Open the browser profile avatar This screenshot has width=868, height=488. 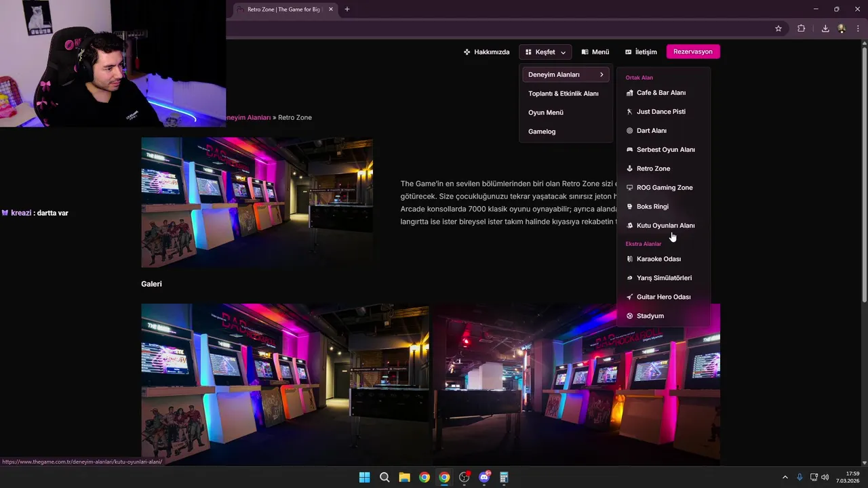tap(842, 28)
